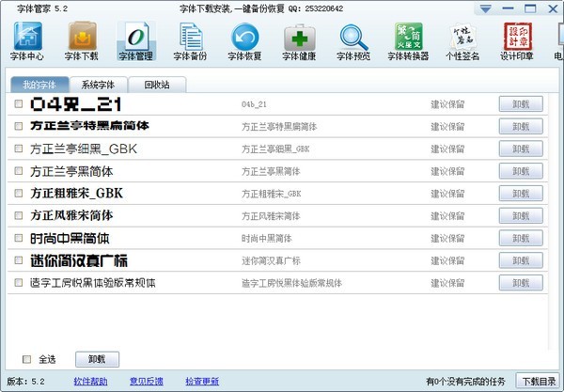Enable the 全选 select-all checkbox

click(26, 359)
